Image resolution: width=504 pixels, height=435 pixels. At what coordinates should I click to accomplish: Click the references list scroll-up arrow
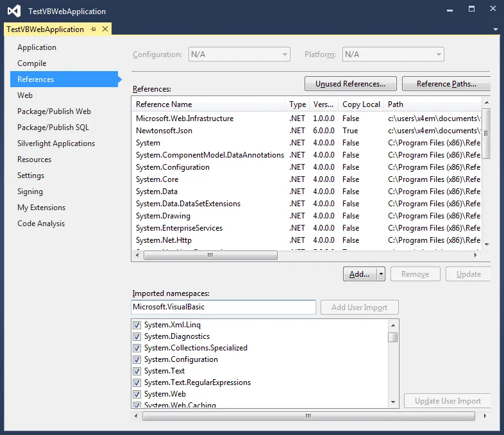coord(487,103)
